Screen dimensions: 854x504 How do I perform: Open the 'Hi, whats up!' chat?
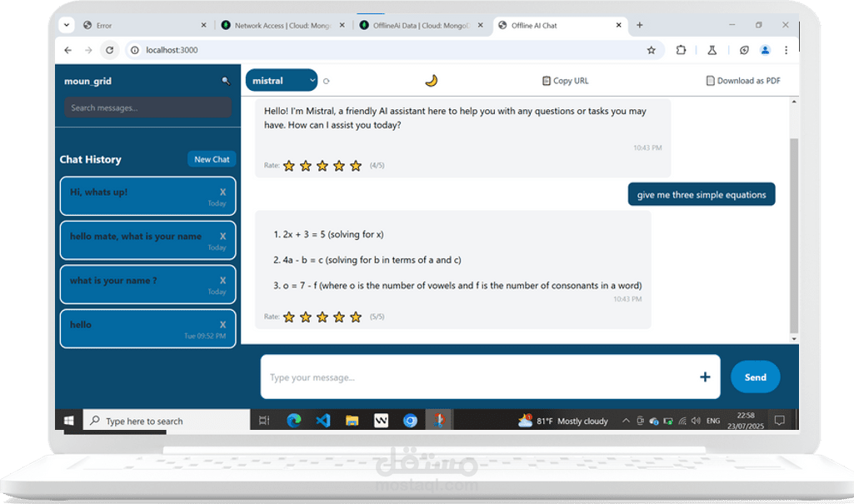[x=147, y=196]
